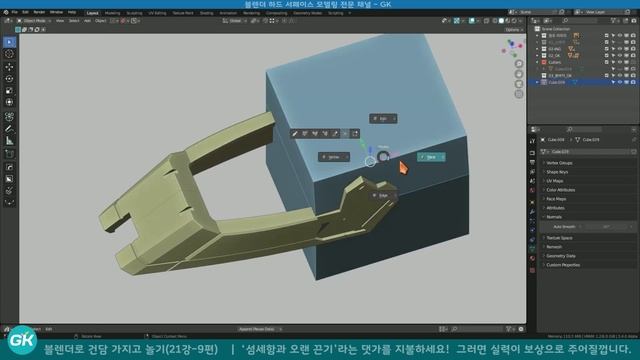Click the Vertex pie-menu button

point(334,157)
